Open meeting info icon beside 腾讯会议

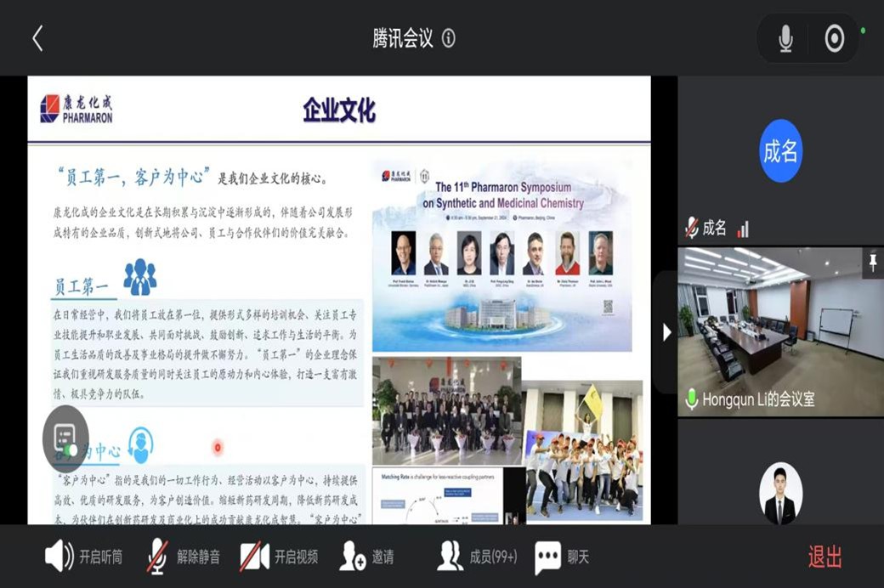point(449,38)
